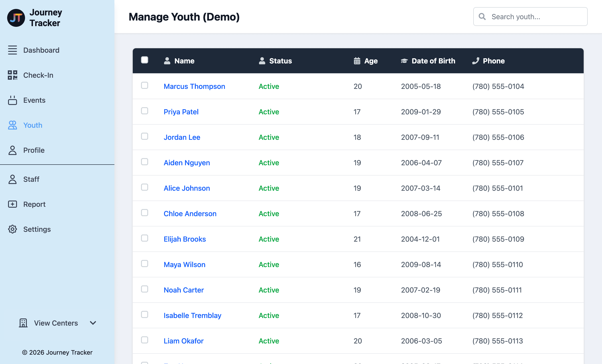Click the Events calendar icon
The image size is (602, 364).
[13, 100]
